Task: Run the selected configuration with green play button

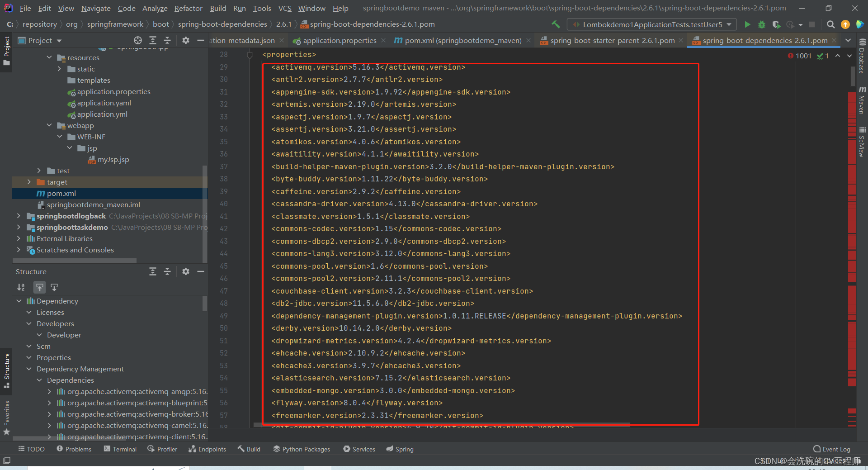Action: pos(747,24)
